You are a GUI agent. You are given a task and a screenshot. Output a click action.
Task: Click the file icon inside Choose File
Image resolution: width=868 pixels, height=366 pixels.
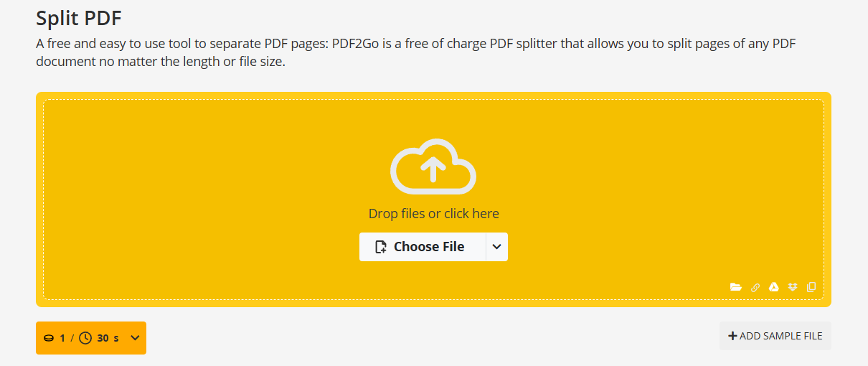click(x=382, y=247)
